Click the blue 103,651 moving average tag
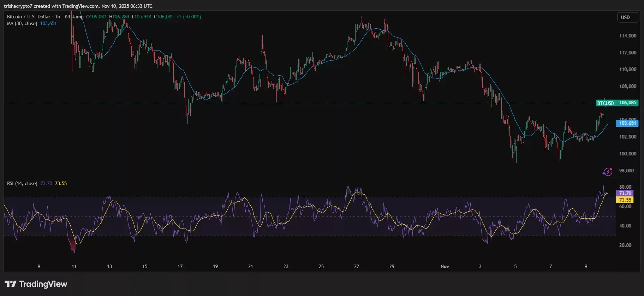This screenshot has height=296, width=644. 627,123
